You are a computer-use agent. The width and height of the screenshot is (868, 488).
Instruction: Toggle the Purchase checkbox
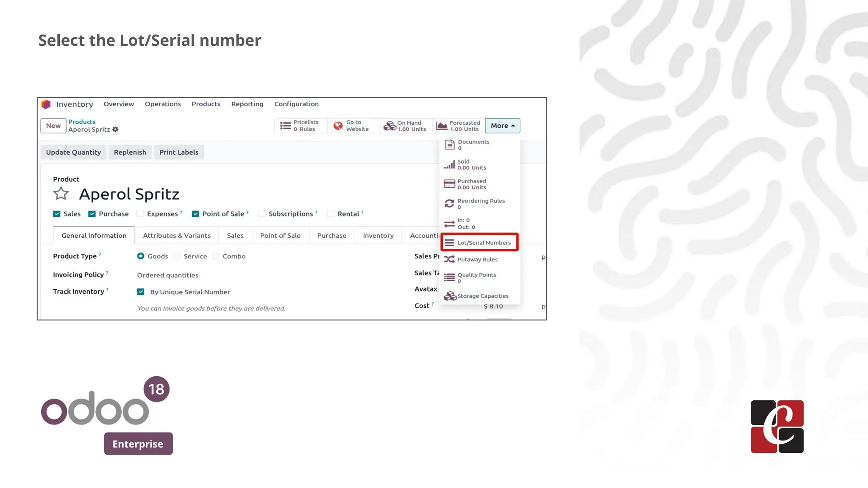[92, 214]
